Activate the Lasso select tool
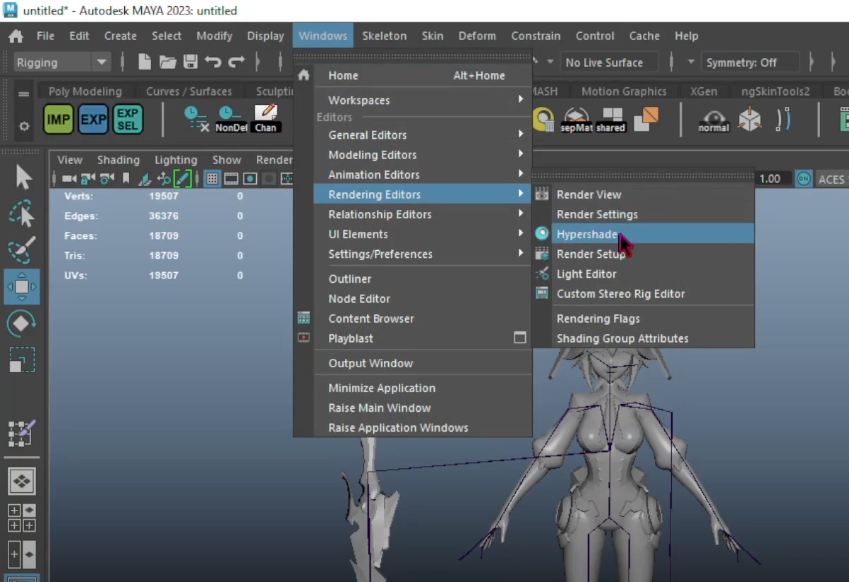 point(22,214)
